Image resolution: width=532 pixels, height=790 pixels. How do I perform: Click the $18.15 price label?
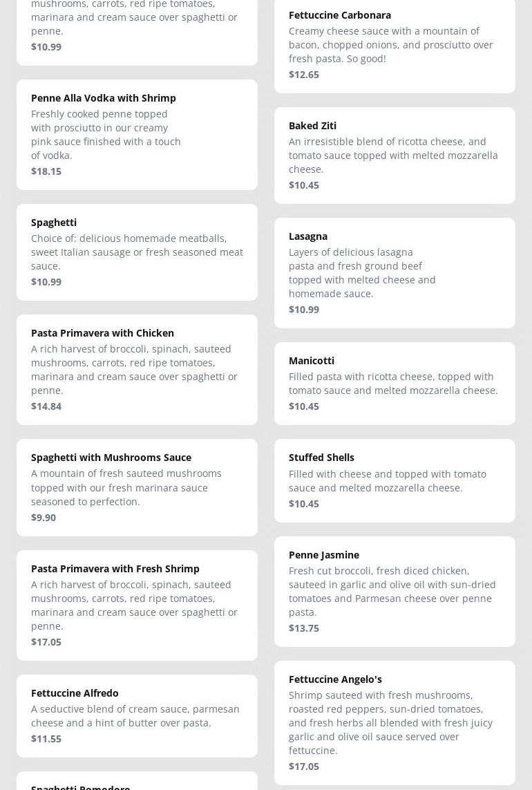(46, 171)
